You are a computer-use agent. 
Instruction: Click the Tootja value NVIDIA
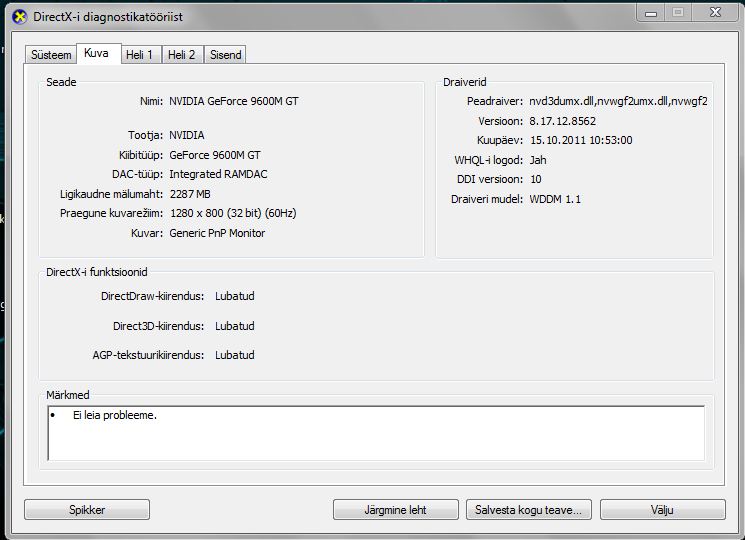(187, 135)
